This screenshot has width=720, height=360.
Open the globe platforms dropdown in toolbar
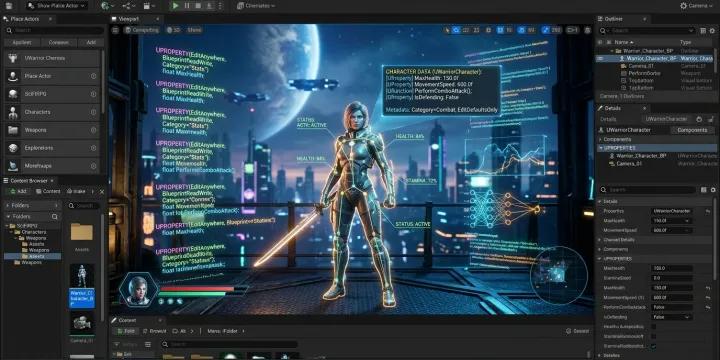pyautogui.click(x=107, y=6)
